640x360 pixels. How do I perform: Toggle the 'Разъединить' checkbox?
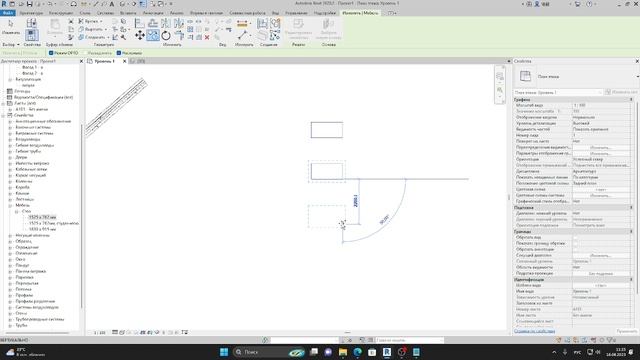coord(85,53)
